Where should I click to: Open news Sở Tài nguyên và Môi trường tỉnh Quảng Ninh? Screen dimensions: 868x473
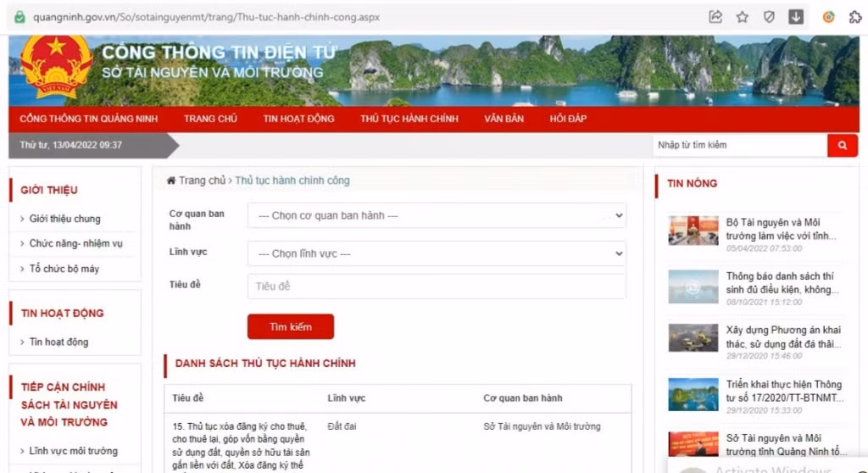786,445
